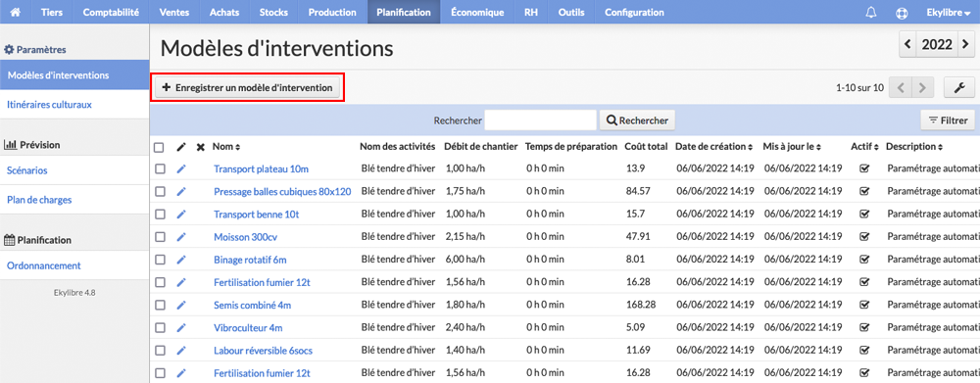Open the notifications bell
Image resolution: width=980 pixels, height=383 pixels.
pos(870,12)
